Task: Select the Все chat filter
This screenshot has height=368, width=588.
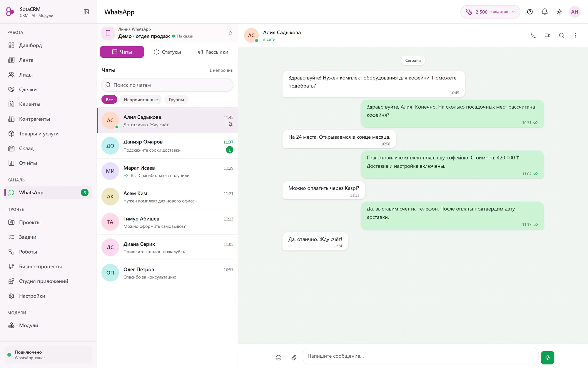Action: (109, 100)
